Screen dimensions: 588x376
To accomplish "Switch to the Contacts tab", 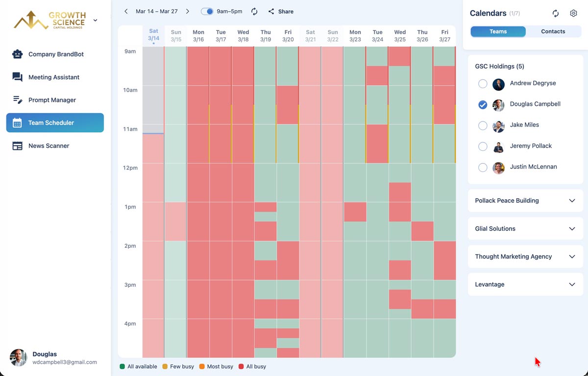I will (553, 31).
